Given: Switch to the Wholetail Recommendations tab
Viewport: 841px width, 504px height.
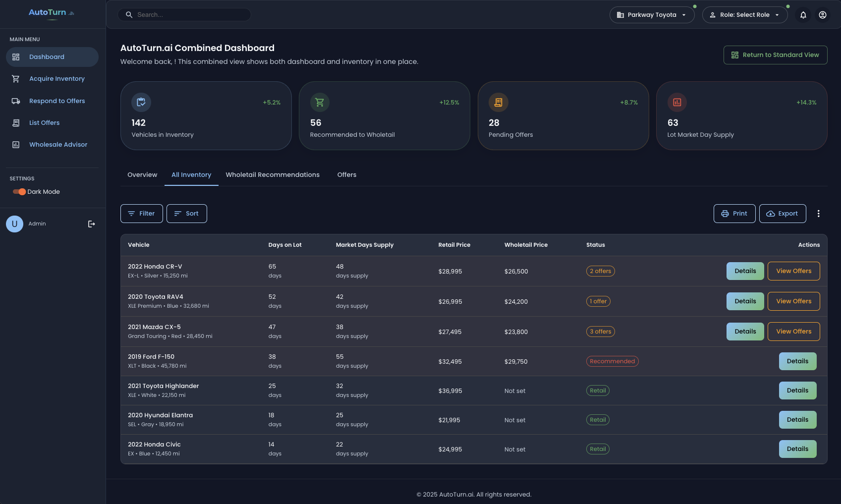Looking at the screenshot, I should 273,174.
